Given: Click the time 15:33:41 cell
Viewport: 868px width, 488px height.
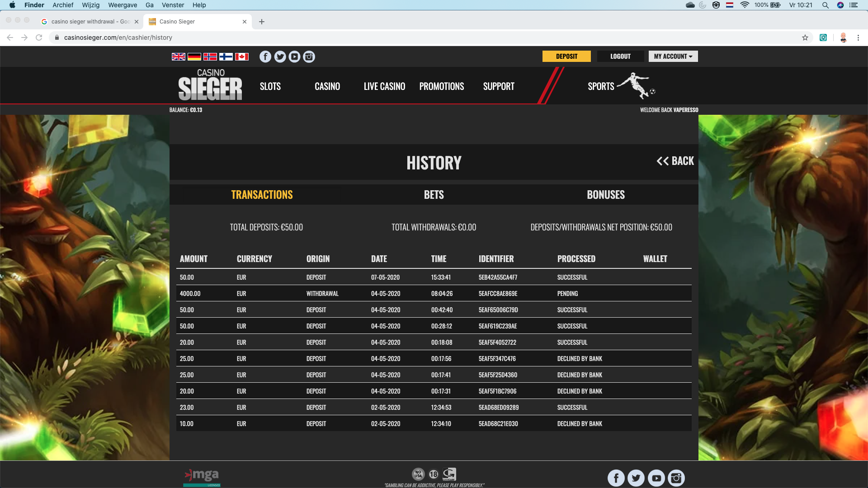Looking at the screenshot, I should [x=441, y=277].
